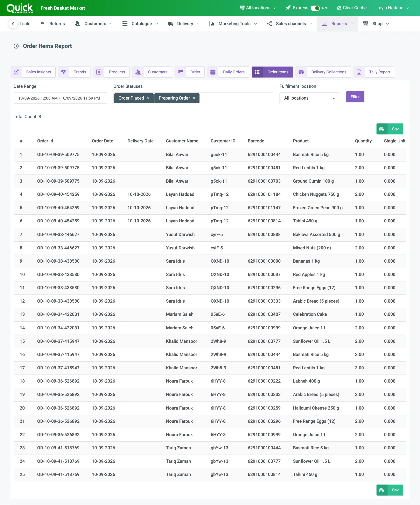Click the purple Filter button
This screenshot has width=420, height=505.
tap(355, 97)
